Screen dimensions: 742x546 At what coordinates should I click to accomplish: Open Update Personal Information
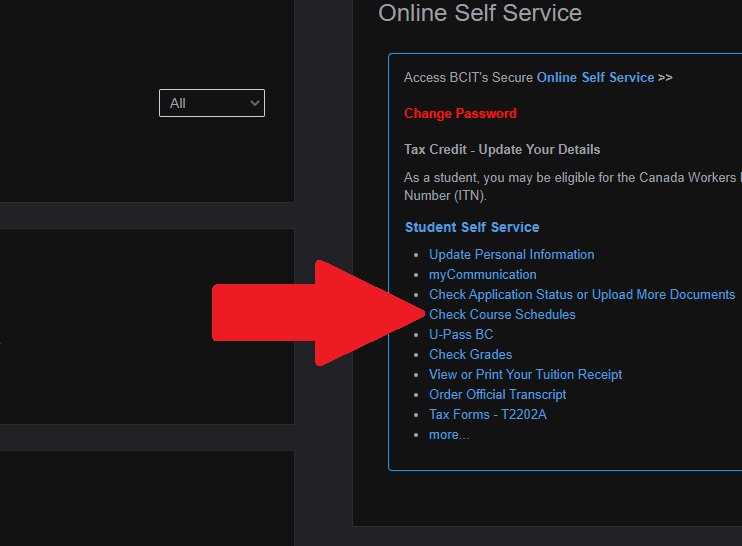pos(511,255)
